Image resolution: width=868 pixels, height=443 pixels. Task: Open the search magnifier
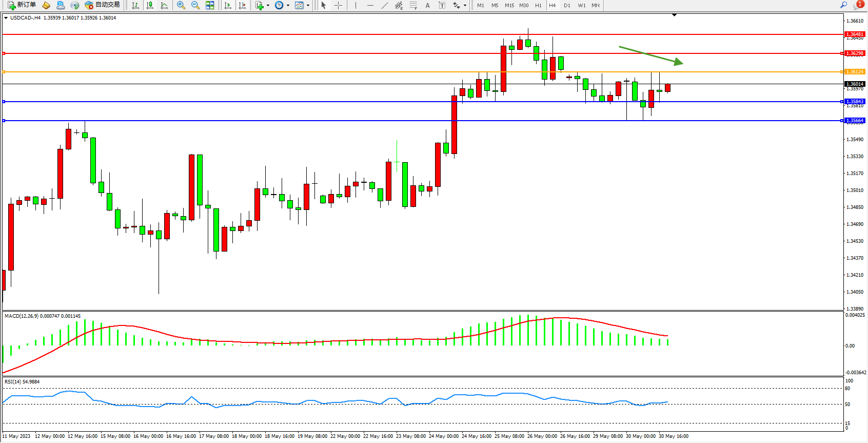click(x=843, y=5)
